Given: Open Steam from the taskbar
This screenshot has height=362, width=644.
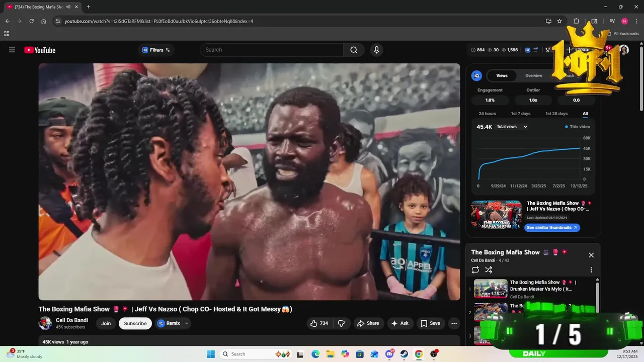Looking at the screenshot, I should 404,354.
